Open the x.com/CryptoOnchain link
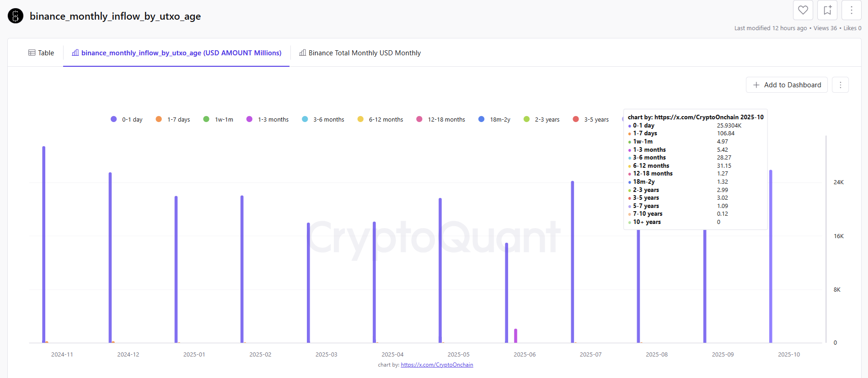The height and width of the screenshot is (378, 868). coord(437,365)
